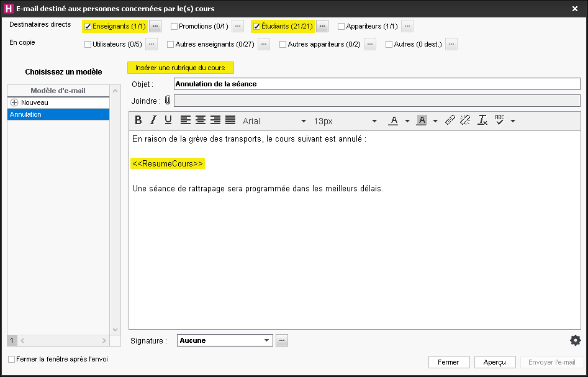The height and width of the screenshot is (377, 588).
Task: Align message text to the left
Action: point(186,120)
